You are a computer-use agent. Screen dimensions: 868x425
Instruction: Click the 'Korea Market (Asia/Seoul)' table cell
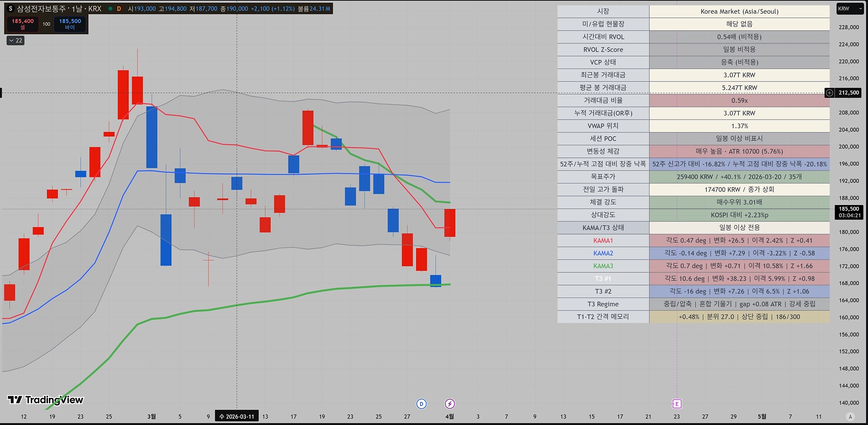tap(740, 11)
